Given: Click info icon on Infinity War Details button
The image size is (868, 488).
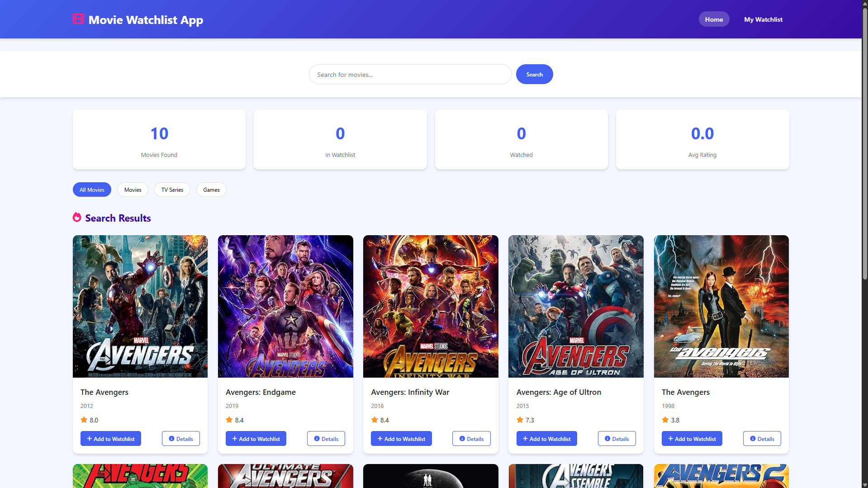Looking at the screenshot, I should [462, 439].
